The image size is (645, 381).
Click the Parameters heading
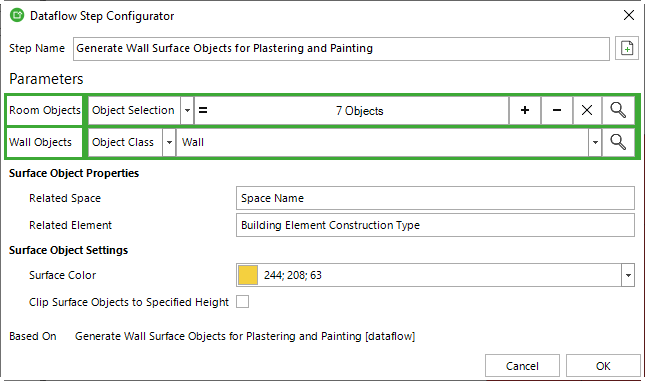coord(46,79)
